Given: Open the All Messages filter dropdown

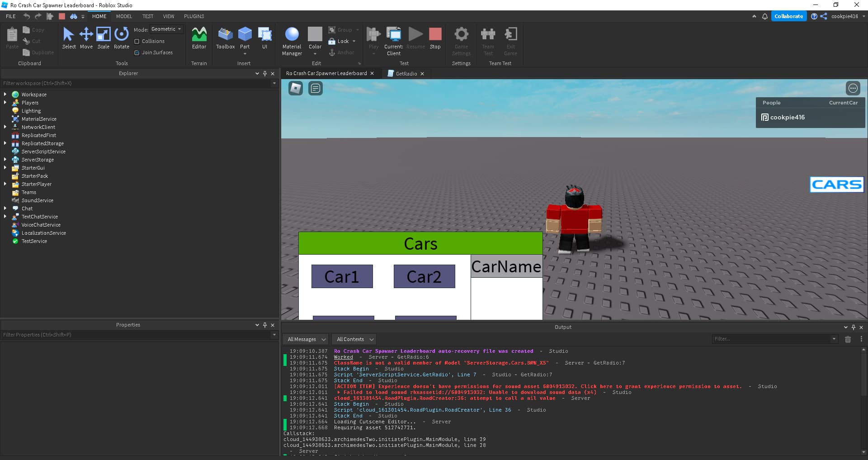Looking at the screenshot, I should point(305,339).
